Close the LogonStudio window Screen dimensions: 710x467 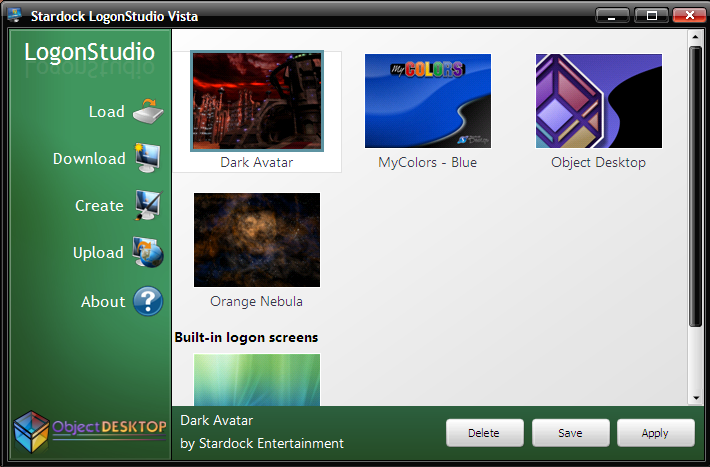(x=690, y=15)
